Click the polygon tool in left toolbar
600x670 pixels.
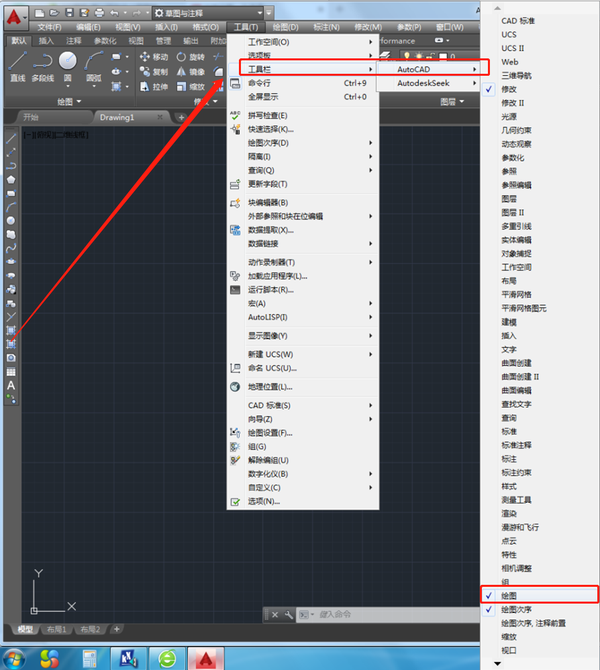coord(11,179)
